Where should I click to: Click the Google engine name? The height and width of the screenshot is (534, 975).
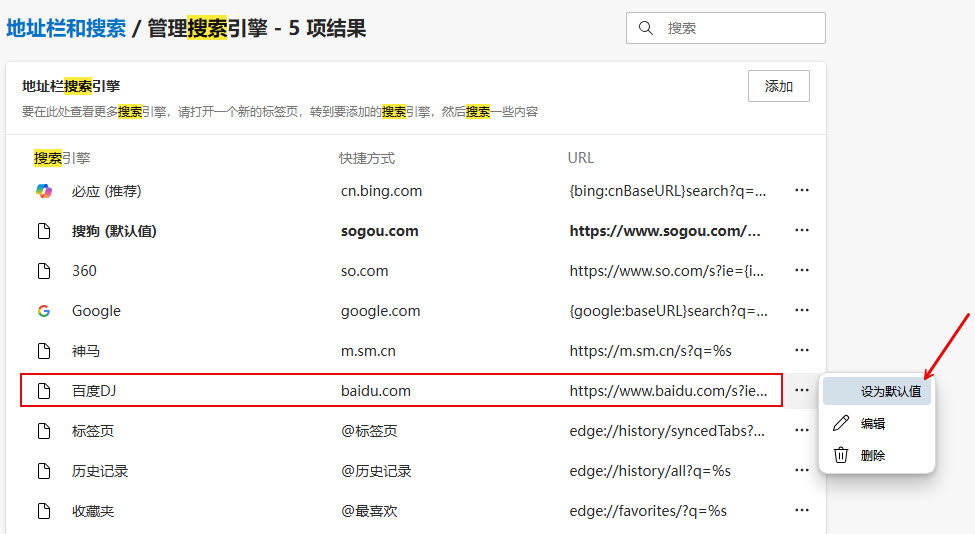tap(96, 311)
